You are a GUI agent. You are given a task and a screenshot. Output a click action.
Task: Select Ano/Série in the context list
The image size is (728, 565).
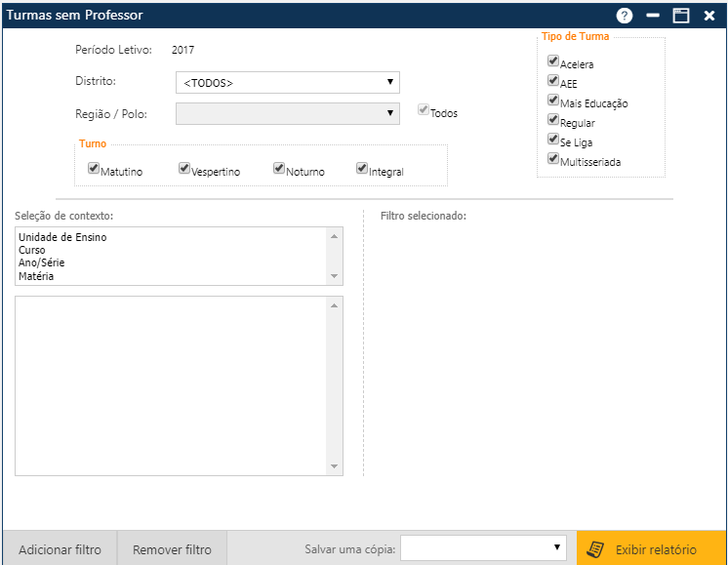tap(42, 262)
